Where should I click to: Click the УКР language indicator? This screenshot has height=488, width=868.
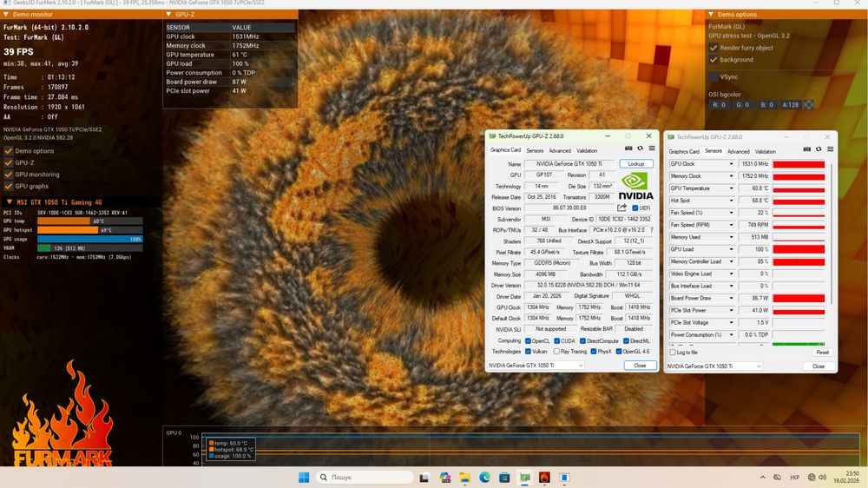pyautogui.click(x=794, y=478)
